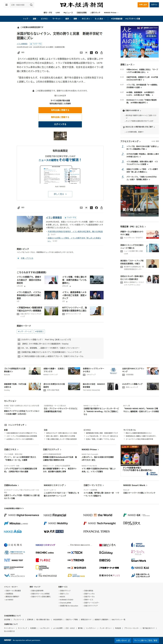The height and width of the screenshot is (644, 163).
Task: Open the smoke-over-city topic thumbnail
Action: 30,224
